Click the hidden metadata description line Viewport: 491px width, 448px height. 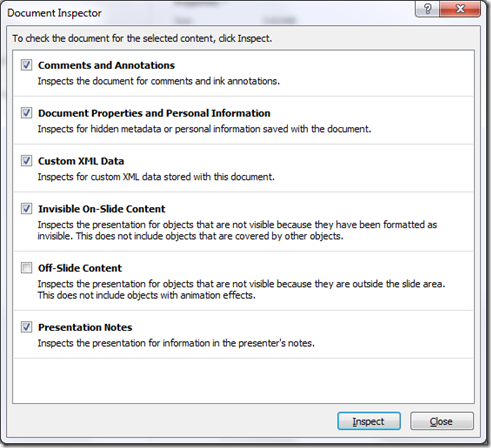(x=204, y=129)
